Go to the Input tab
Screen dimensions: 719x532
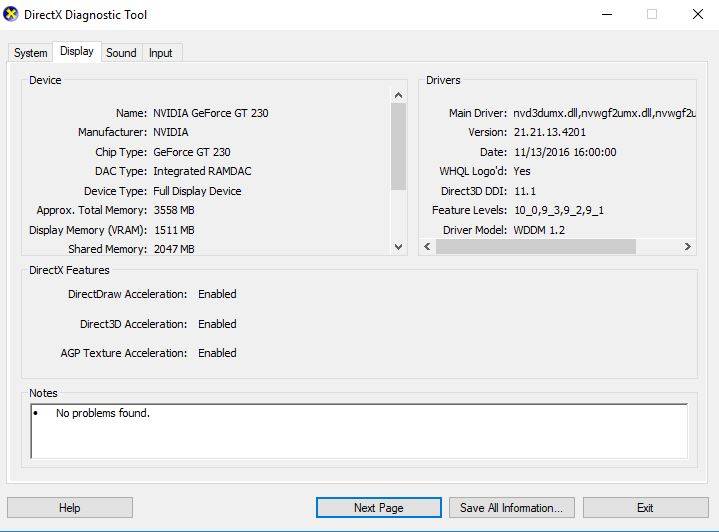160,53
